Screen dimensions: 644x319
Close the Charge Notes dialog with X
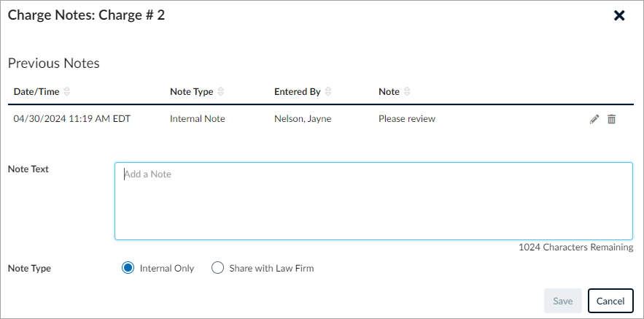[x=619, y=15]
